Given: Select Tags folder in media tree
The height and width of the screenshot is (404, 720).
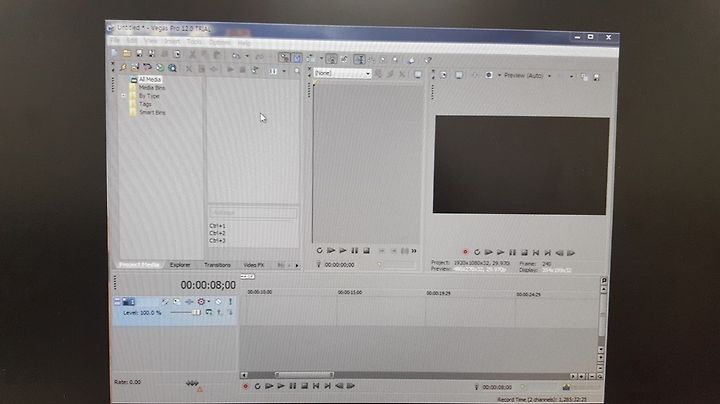Looking at the screenshot, I should coord(145,104).
